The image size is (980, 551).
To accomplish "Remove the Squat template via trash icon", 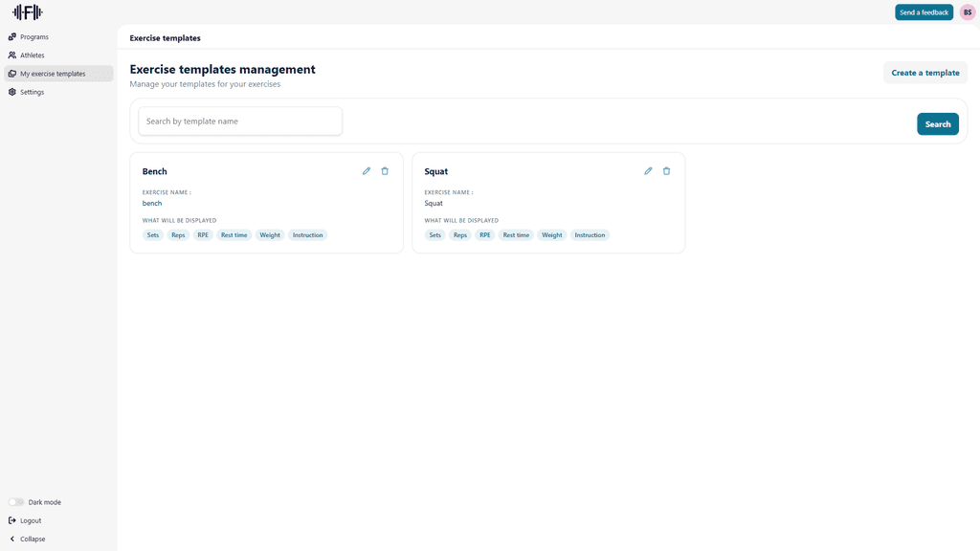I will (x=667, y=171).
